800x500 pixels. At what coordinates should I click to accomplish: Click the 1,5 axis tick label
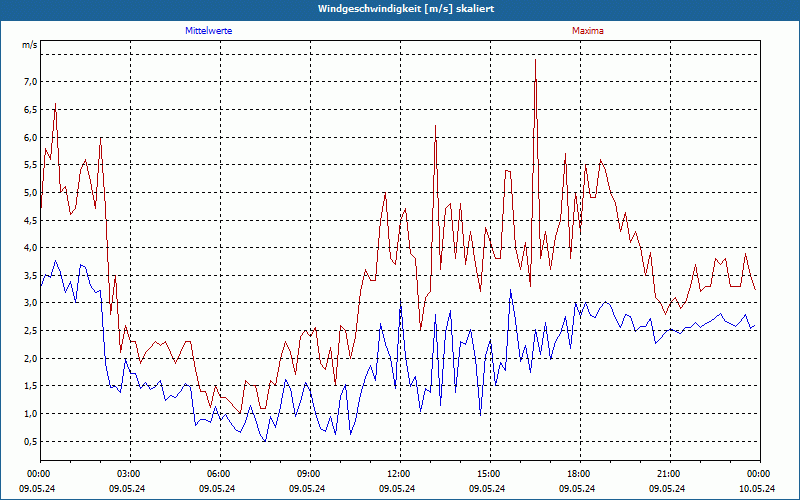(31, 386)
